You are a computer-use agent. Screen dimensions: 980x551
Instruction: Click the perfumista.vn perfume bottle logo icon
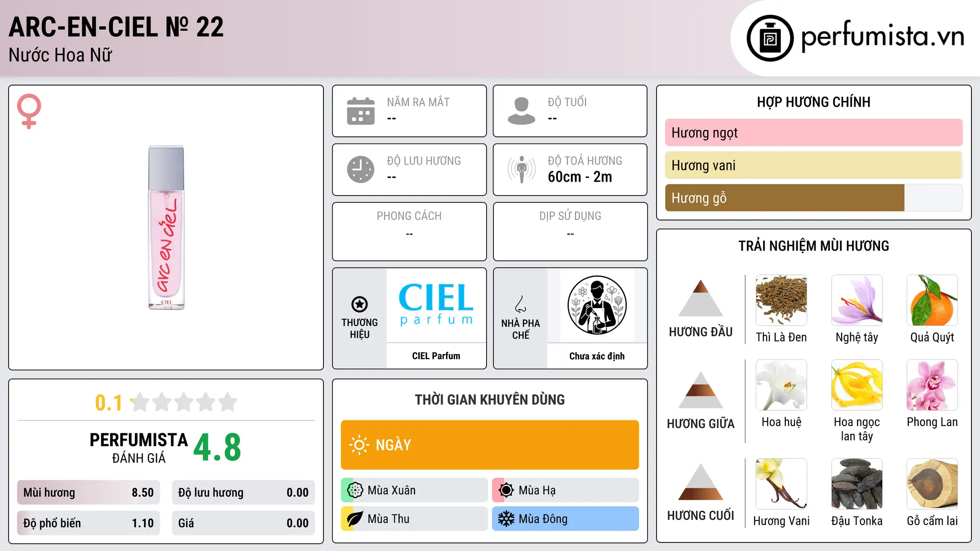[770, 38]
